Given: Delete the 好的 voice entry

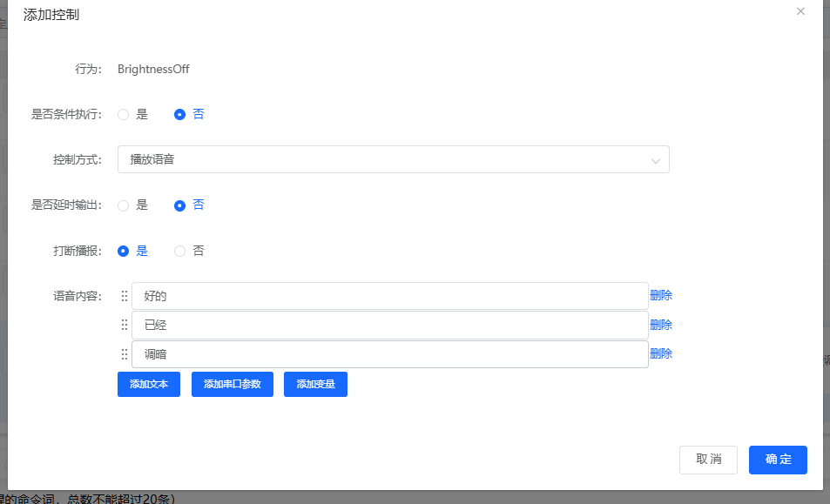Looking at the screenshot, I should pos(661,296).
